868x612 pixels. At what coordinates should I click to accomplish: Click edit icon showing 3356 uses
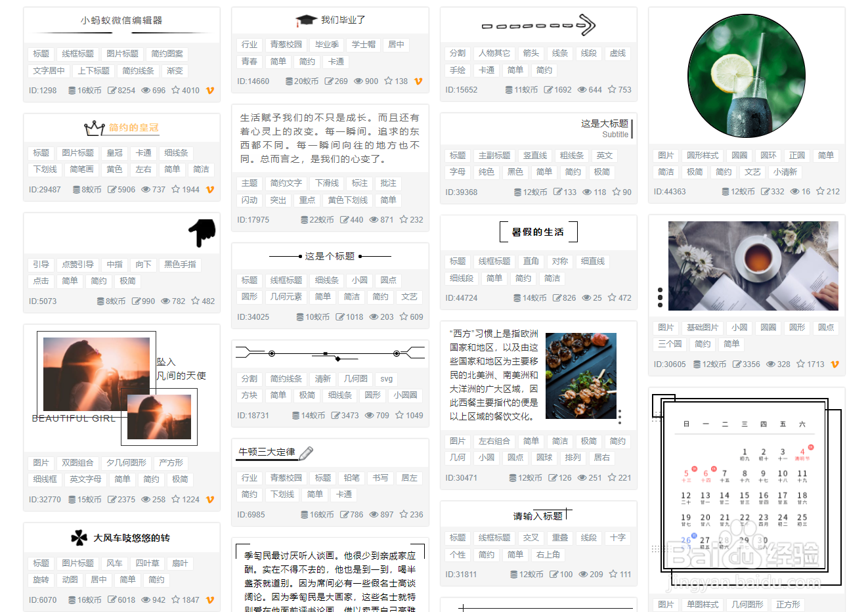(x=737, y=364)
